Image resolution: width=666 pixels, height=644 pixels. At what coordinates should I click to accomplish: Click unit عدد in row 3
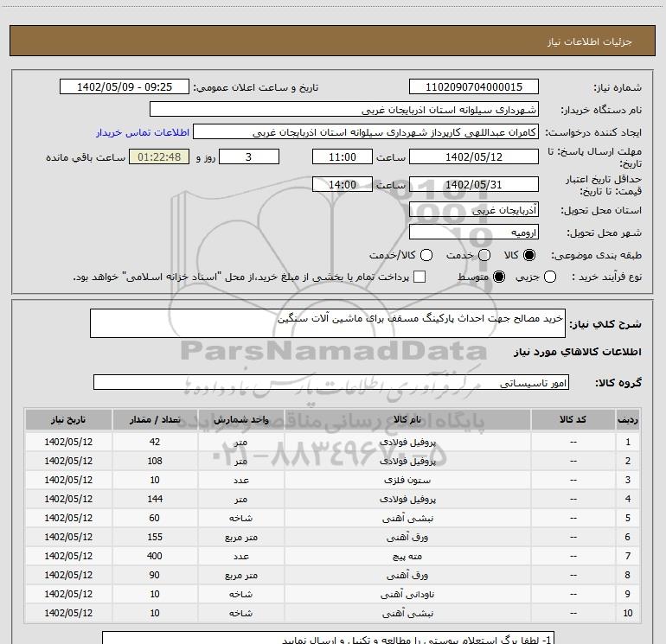(x=240, y=480)
